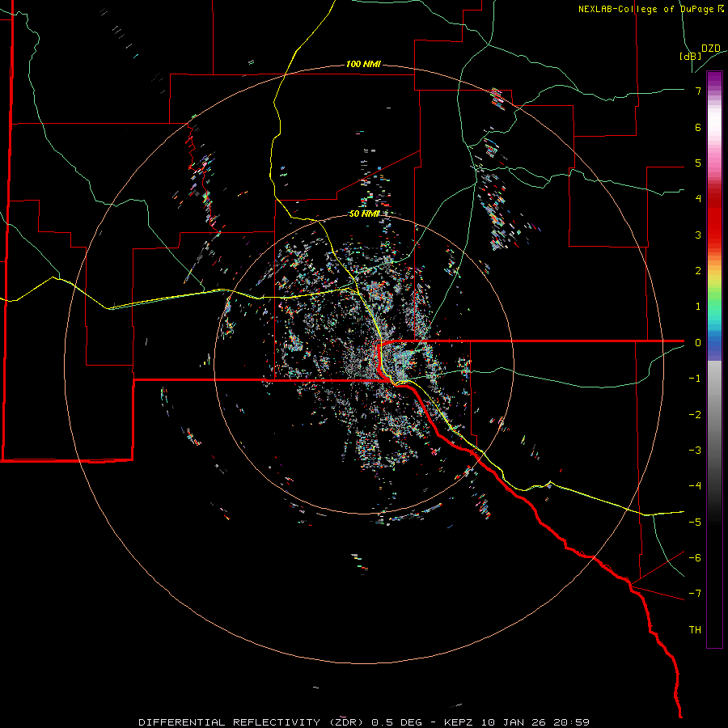The width and height of the screenshot is (728, 728).
Task: Click the DIFFERENTIAL REFLECTIVITY caption text
Action: tap(230, 722)
